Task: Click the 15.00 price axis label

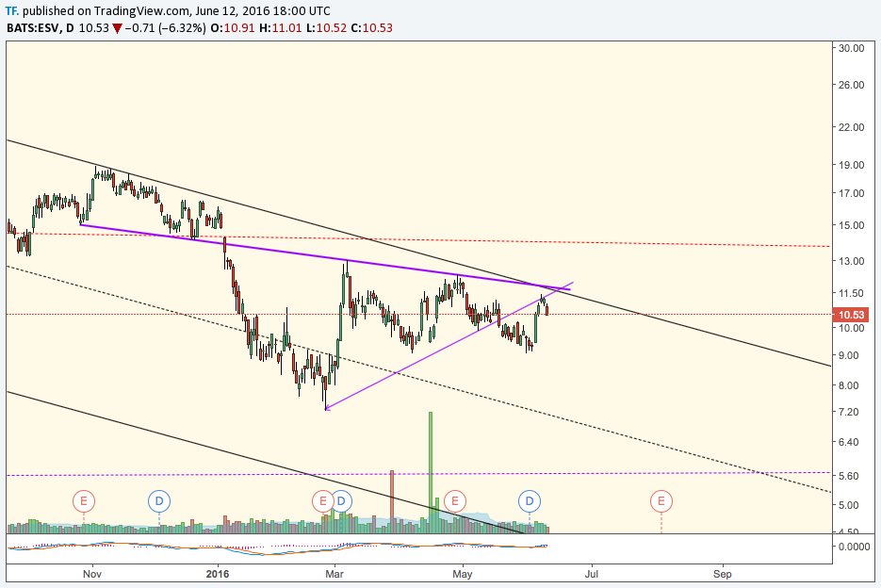Action: (851, 225)
